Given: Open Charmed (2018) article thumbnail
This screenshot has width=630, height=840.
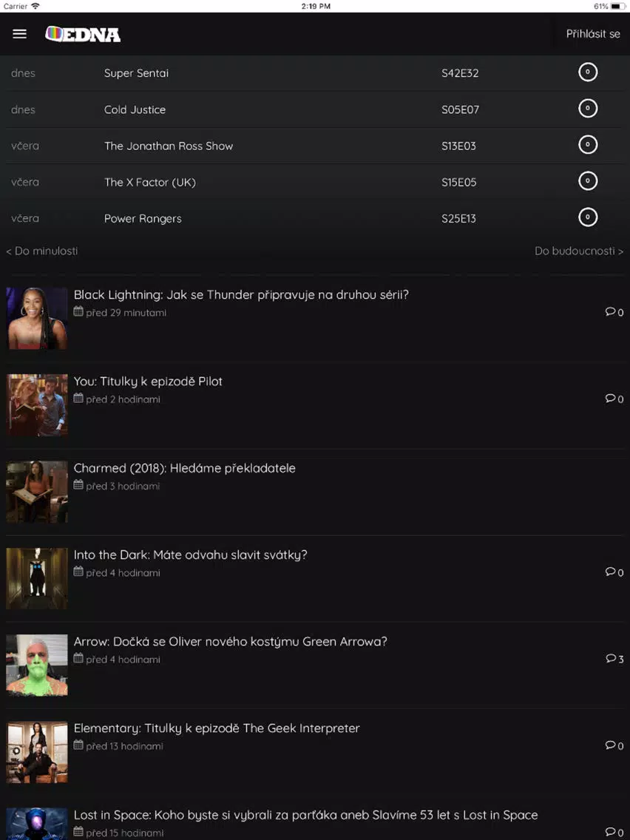Looking at the screenshot, I should point(37,492).
